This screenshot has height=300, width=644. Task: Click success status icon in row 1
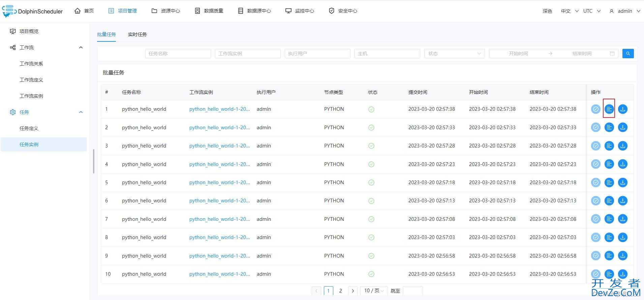[x=371, y=109]
